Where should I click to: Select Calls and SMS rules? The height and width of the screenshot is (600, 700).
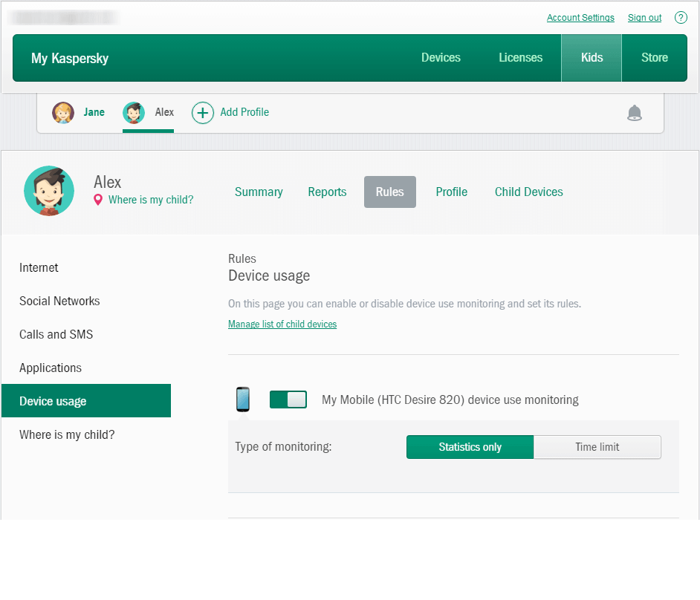point(56,334)
